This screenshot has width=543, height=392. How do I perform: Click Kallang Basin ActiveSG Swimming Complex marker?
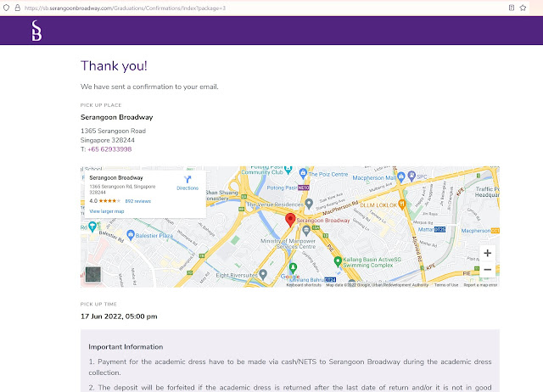pos(338,261)
